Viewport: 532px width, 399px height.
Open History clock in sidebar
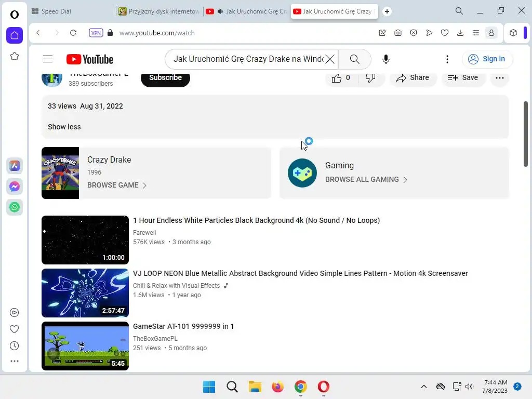pos(14,345)
